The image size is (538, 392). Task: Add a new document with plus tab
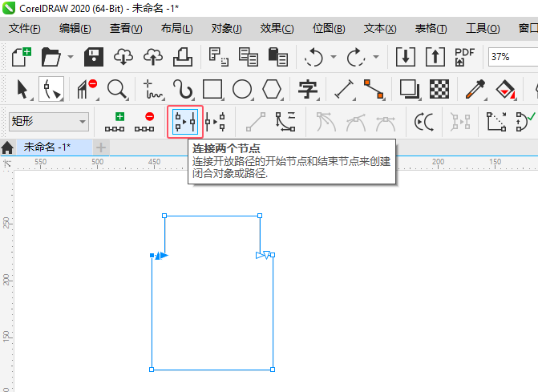click(101, 148)
